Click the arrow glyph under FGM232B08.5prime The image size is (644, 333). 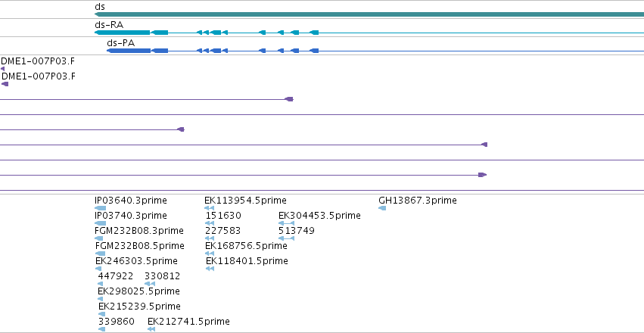click(100, 254)
